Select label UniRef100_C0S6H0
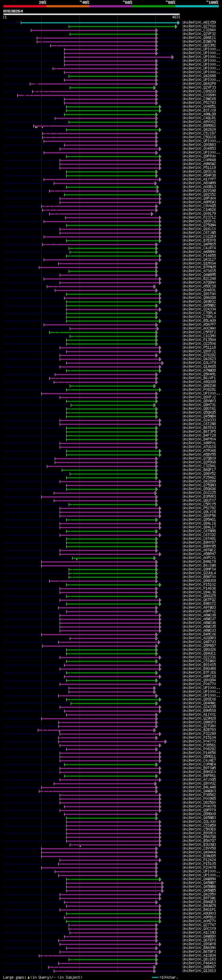Image resolution: width=222 pixels, height=980 pixels. (199, 95)
